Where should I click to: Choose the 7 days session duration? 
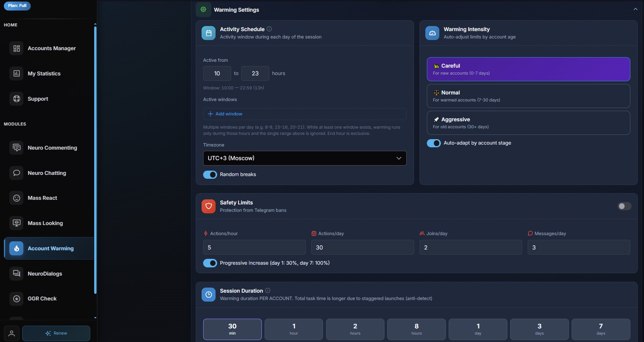(x=601, y=329)
